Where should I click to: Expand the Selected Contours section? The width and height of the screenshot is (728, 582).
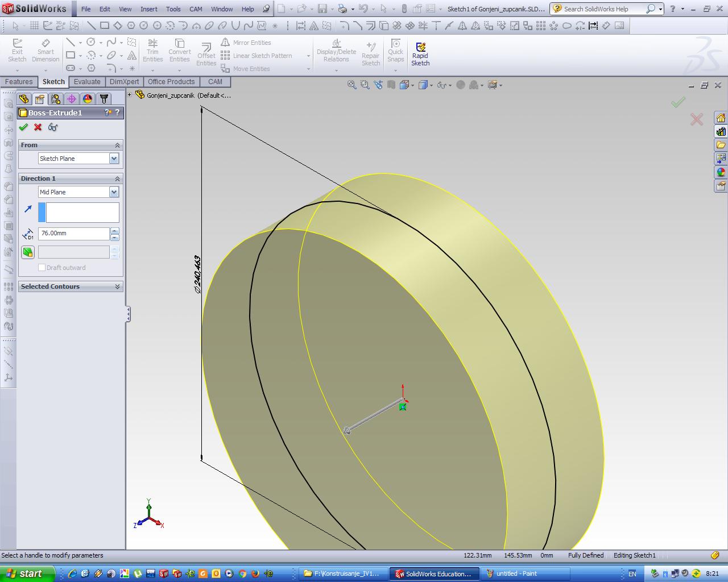(118, 286)
